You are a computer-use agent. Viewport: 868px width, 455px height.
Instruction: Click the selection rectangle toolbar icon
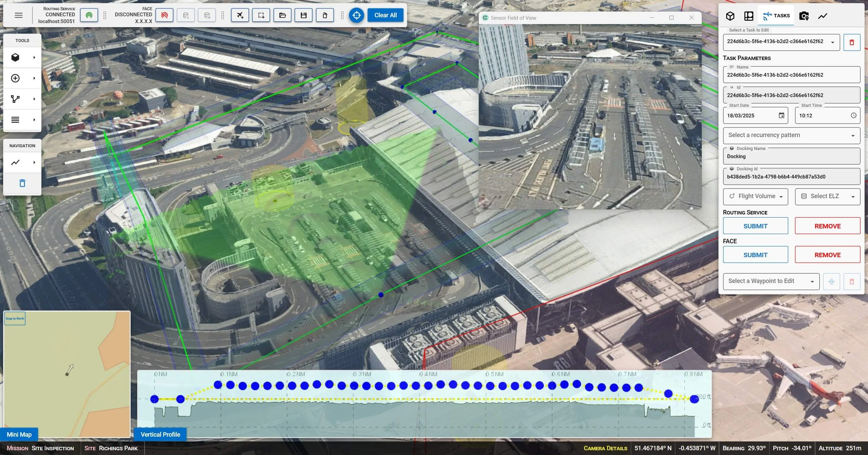click(x=261, y=15)
